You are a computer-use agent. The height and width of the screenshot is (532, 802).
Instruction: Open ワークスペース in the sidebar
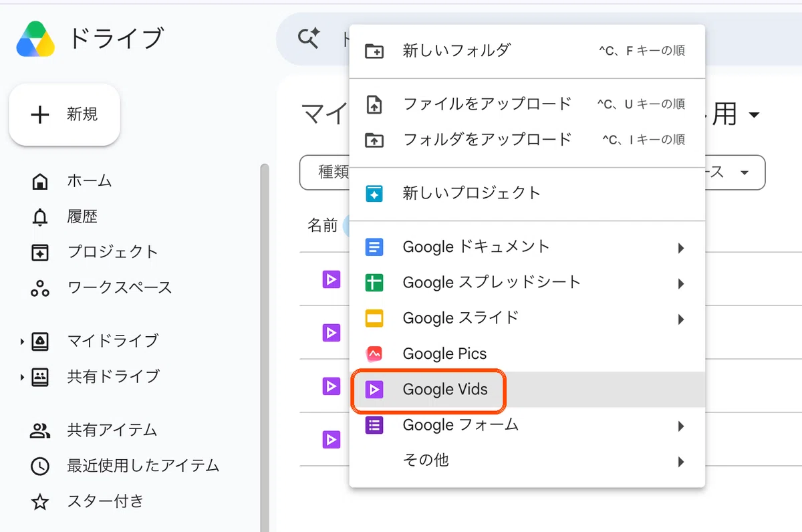coord(120,288)
